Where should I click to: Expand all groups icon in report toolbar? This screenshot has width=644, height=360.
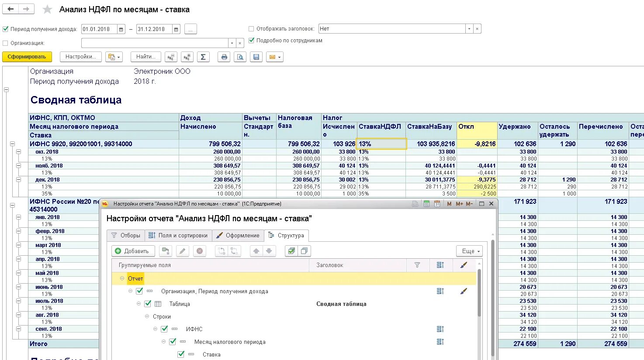pyautogui.click(x=187, y=57)
